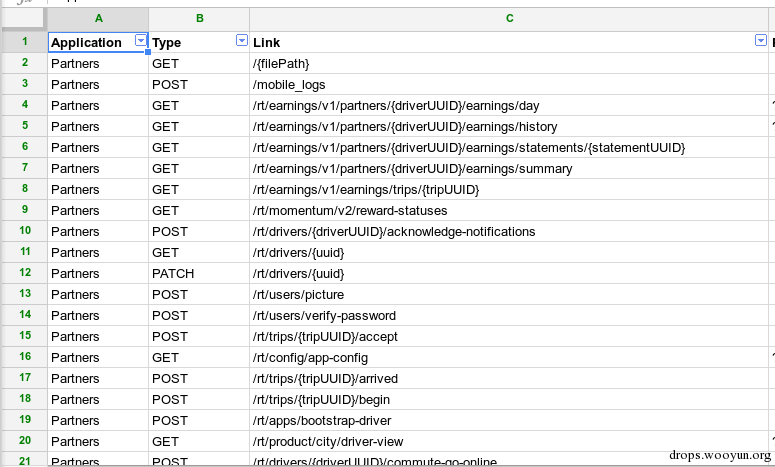
Task: Select row 12 header
Action: point(24,273)
